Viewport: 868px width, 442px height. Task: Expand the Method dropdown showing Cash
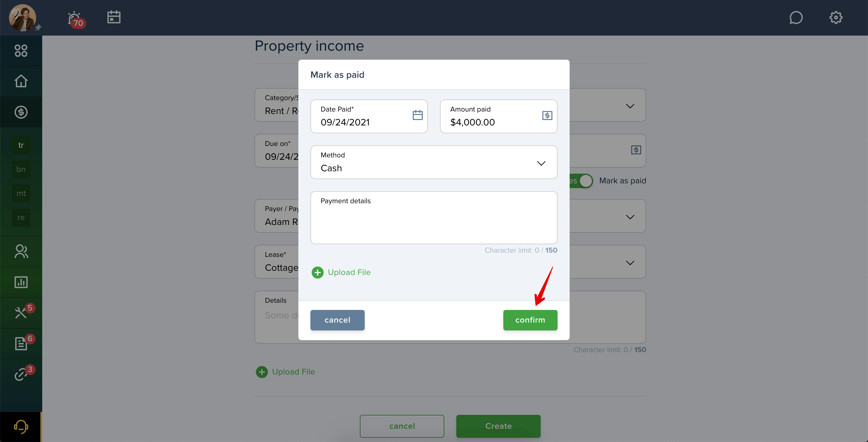(434, 162)
